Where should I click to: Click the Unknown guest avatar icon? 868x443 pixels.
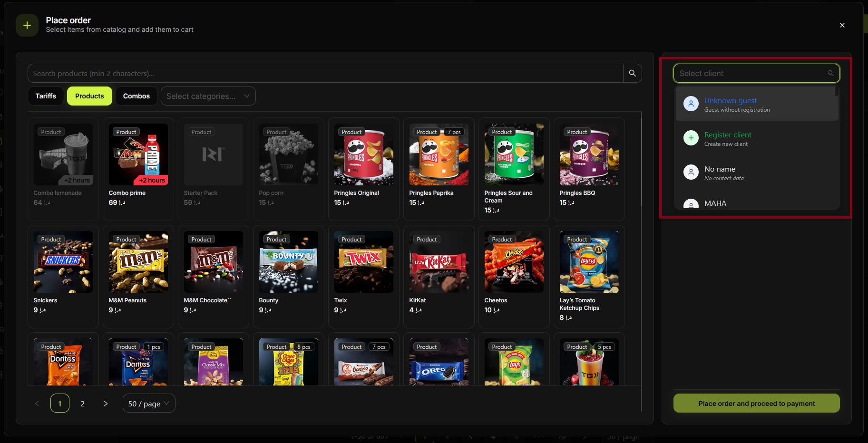pos(691,103)
